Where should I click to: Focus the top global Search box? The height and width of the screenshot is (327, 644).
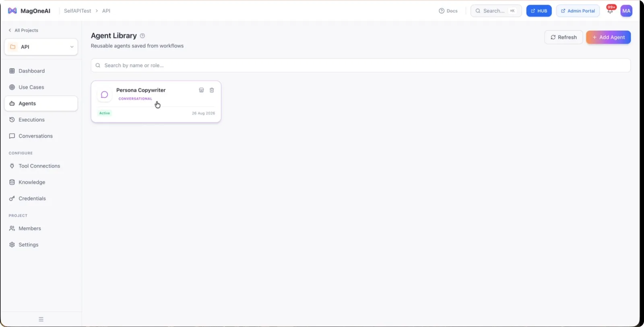pyautogui.click(x=496, y=11)
